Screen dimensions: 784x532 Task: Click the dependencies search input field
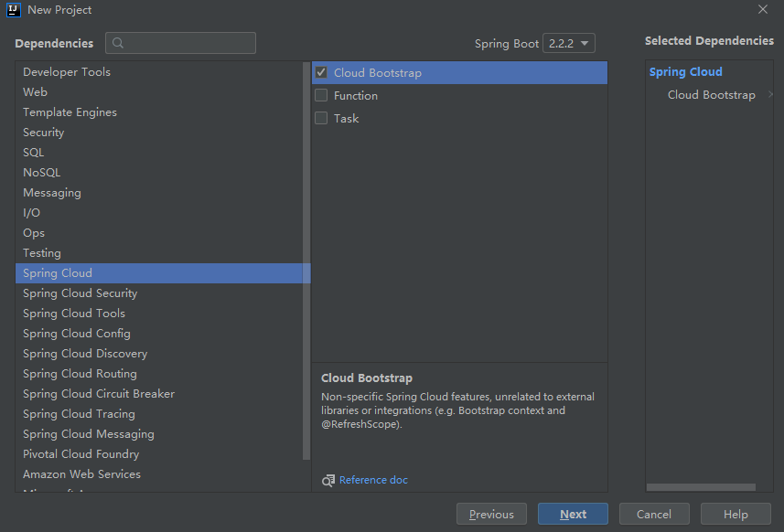(180, 43)
